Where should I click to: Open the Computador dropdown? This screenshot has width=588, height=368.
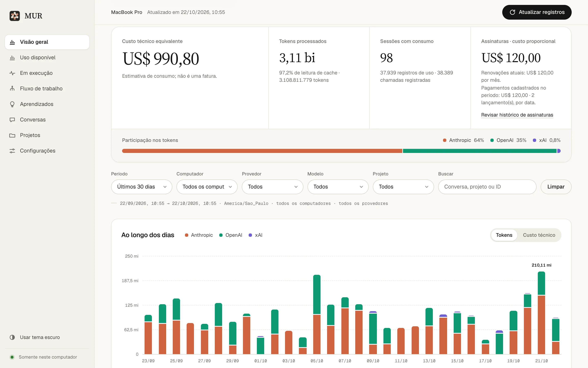tap(207, 187)
